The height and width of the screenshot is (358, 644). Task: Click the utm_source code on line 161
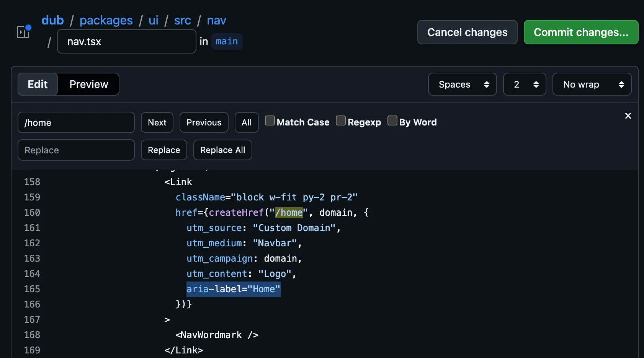pos(214,228)
